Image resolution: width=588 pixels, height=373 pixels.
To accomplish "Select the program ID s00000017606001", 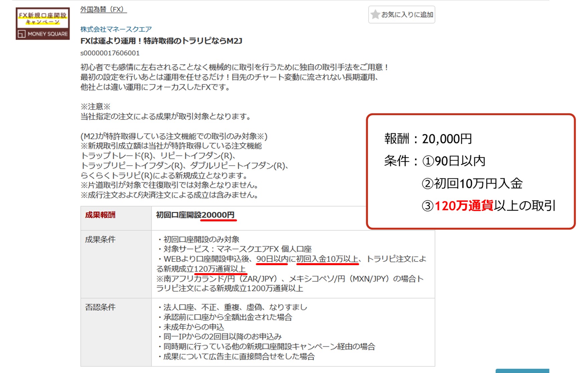I will point(110,53).
